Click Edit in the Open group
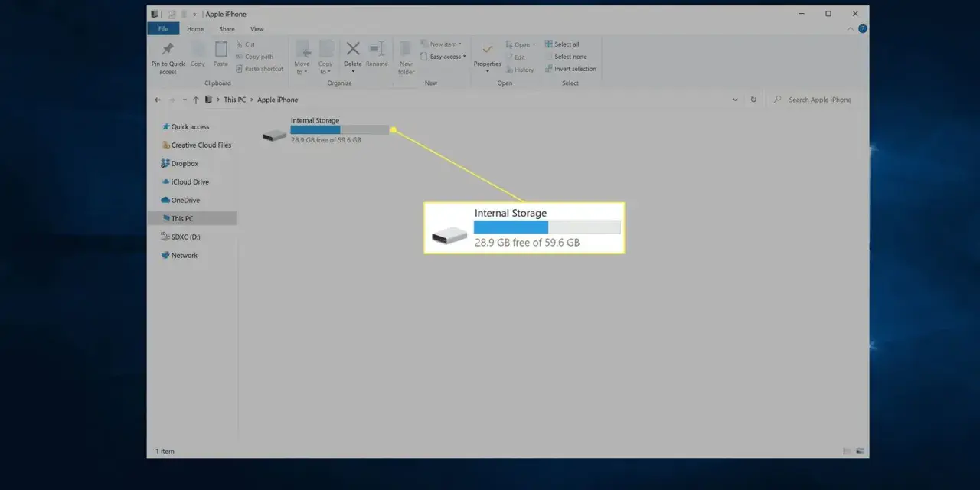Viewport: 980px width, 490px height. point(515,57)
